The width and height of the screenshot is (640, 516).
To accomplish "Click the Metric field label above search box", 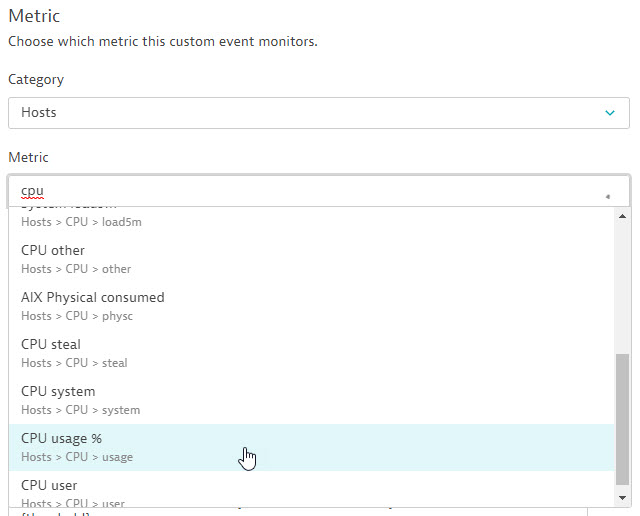I will tap(28, 158).
